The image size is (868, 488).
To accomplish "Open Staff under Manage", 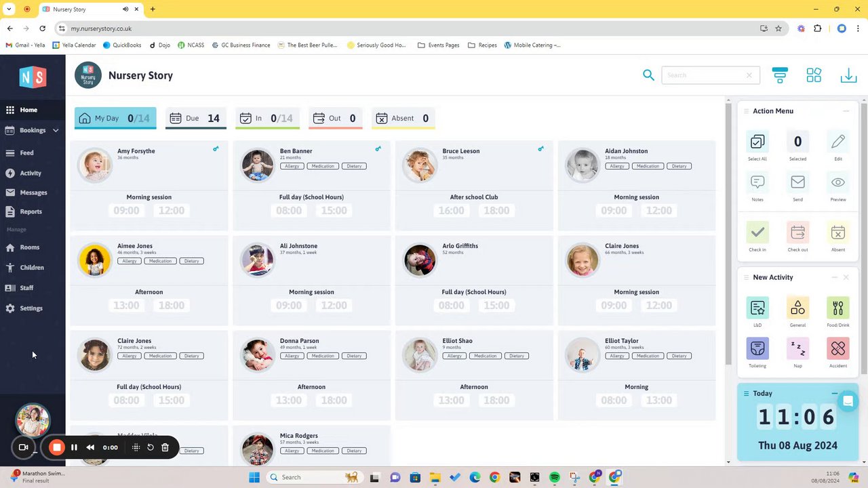I will coord(26,288).
